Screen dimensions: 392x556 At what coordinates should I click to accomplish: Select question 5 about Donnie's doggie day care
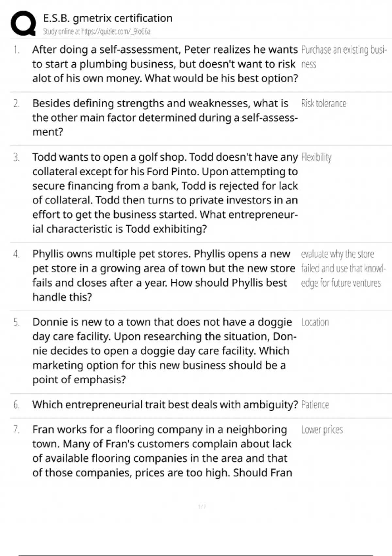[x=163, y=351]
